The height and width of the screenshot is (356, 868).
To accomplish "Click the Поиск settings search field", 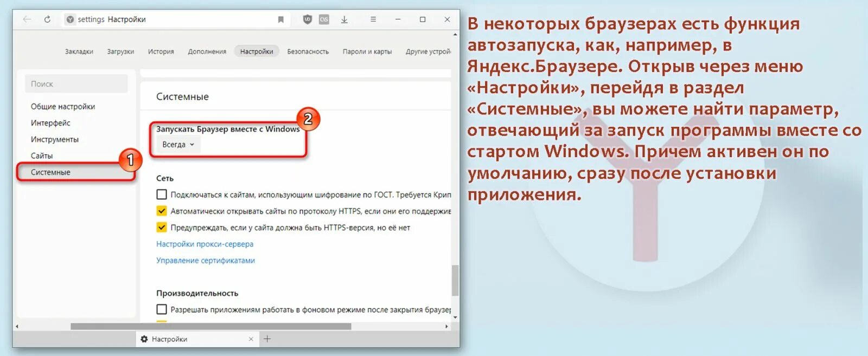I will click(x=76, y=84).
